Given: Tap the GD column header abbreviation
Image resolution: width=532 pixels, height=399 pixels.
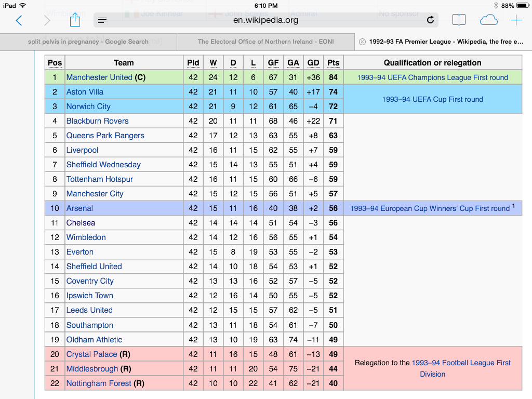Looking at the screenshot, I should (x=313, y=63).
